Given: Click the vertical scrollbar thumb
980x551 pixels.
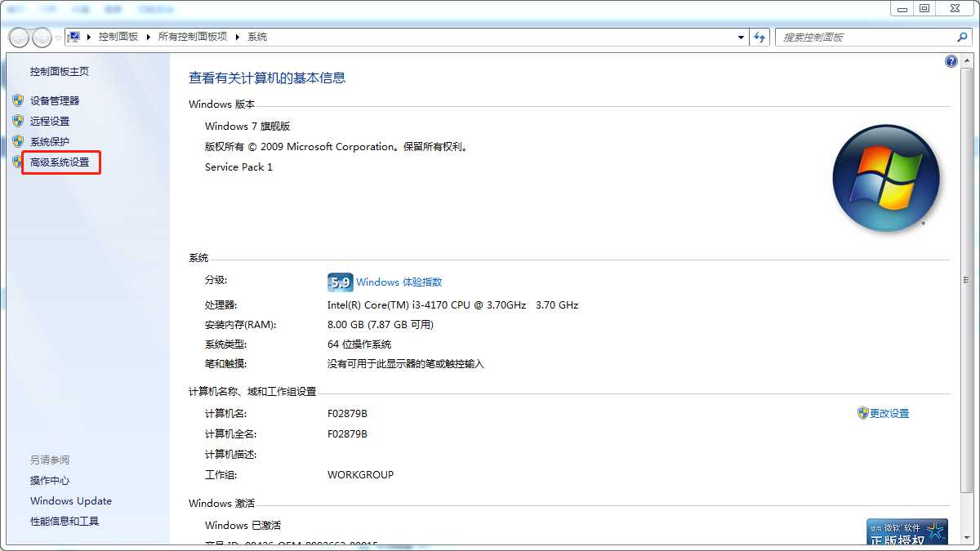Looking at the screenshot, I should click(966, 280).
